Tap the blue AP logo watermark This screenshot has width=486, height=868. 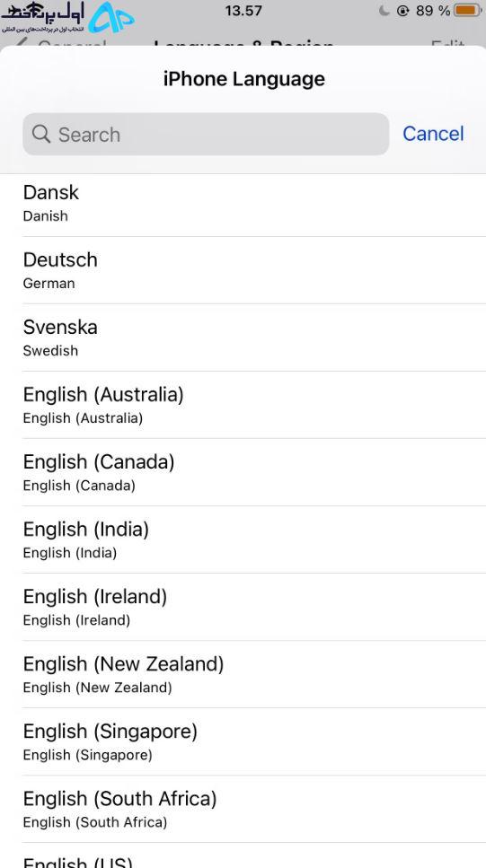tap(111, 18)
